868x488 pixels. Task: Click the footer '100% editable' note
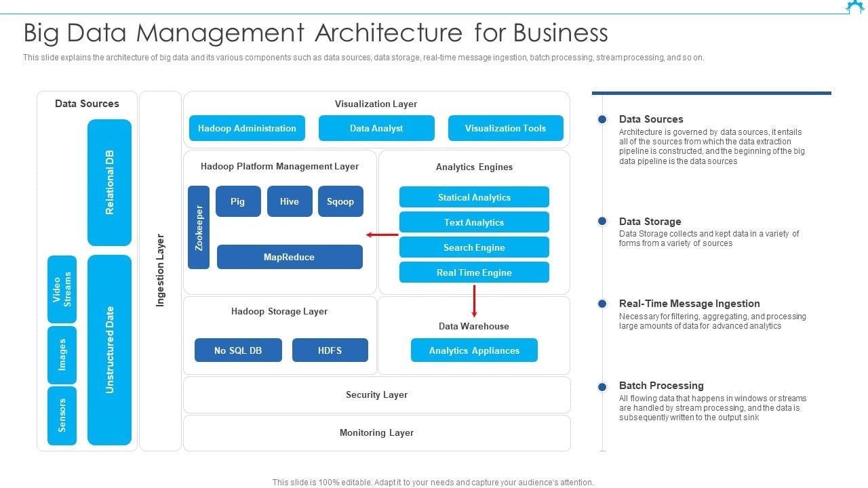pos(433,483)
